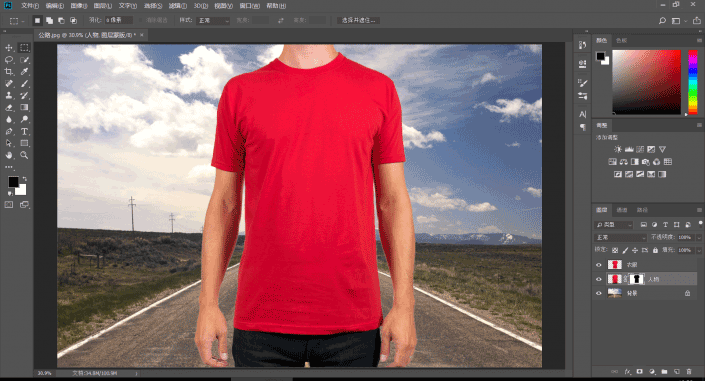Select the Eraser tool
705x381 pixels.
(9, 108)
